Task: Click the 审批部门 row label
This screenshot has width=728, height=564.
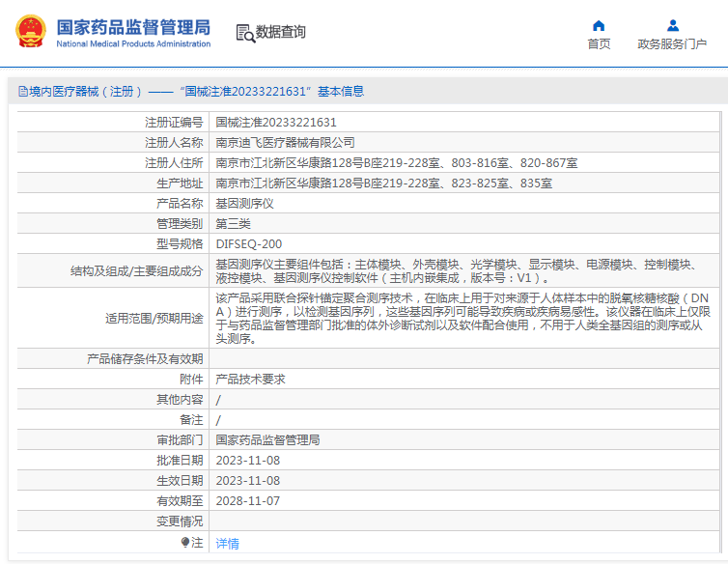Action: (x=180, y=440)
